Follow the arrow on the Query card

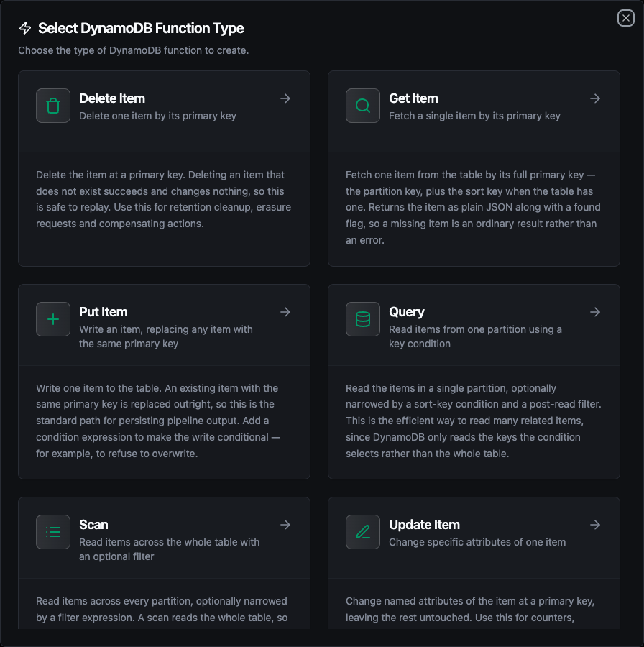tap(595, 312)
